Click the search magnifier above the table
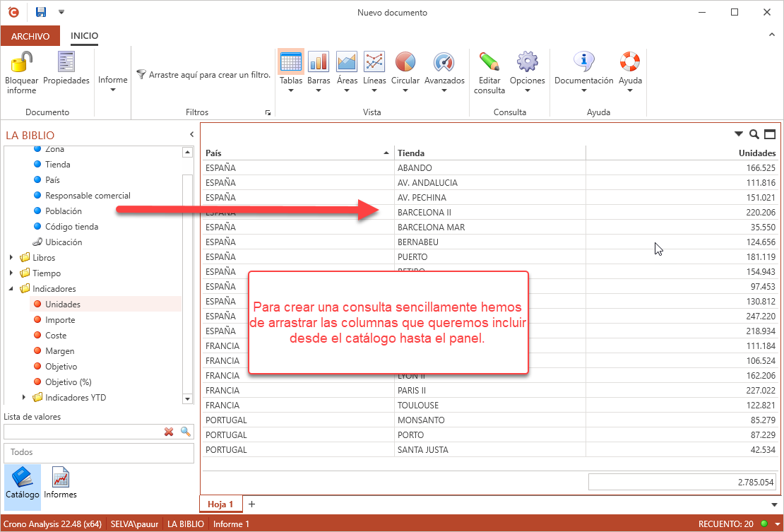Viewport: 784px width, 532px height. (x=754, y=134)
